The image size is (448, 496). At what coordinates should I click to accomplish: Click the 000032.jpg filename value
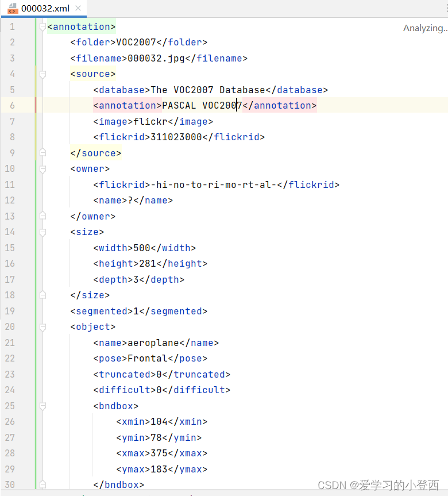(156, 58)
